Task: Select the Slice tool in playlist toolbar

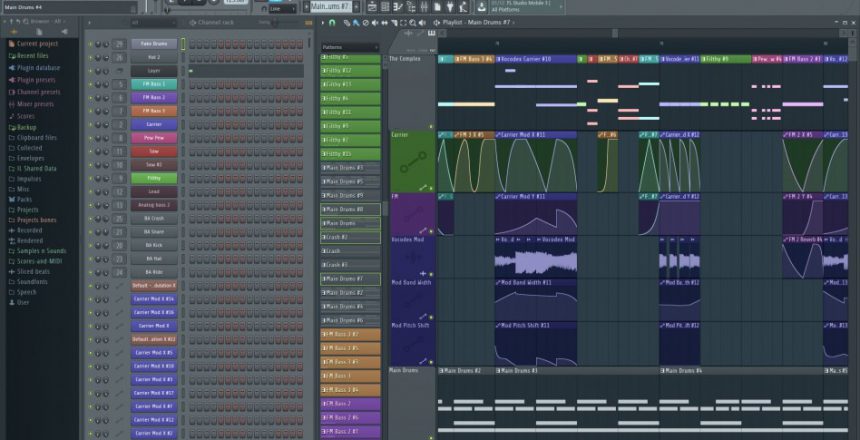Action: click(x=394, y=22)
